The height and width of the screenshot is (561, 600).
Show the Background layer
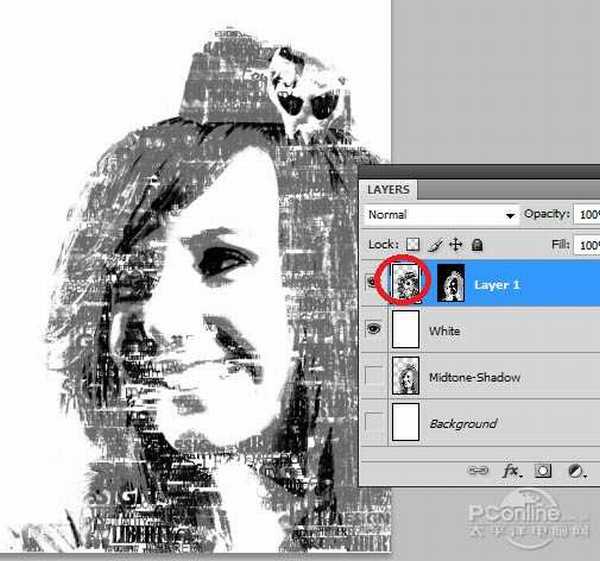coord(374,423)
